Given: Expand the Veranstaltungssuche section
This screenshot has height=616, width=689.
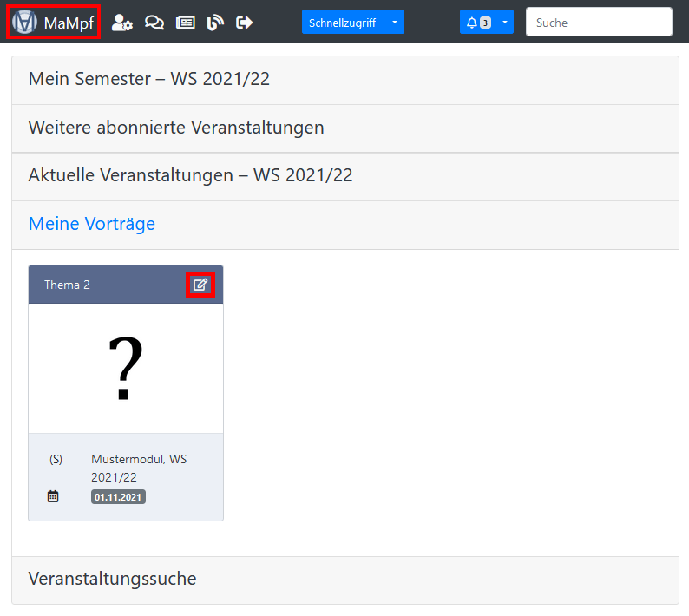Looking at the screenshot, I should click(x=113, y=579).
